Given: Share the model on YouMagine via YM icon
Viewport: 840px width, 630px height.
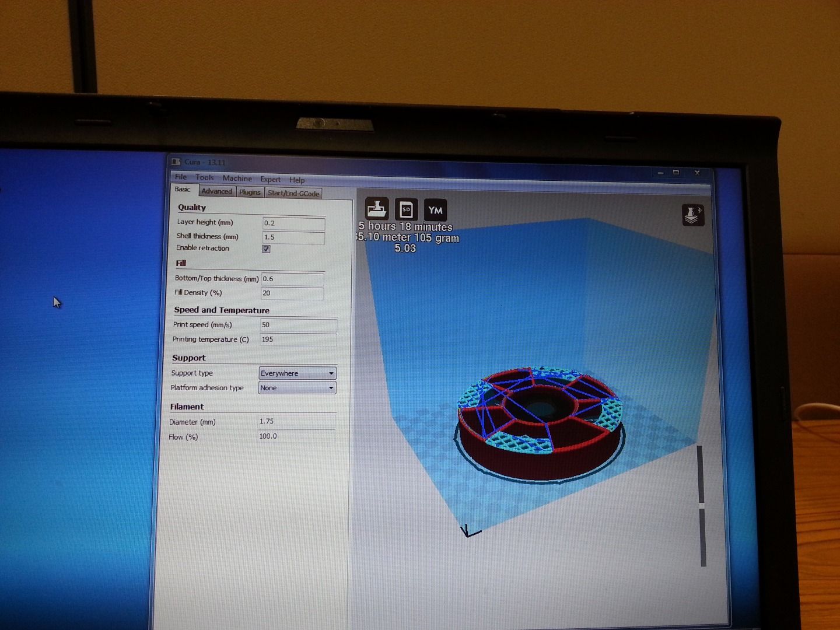Looking at the screenshot, I should [435, 209].
